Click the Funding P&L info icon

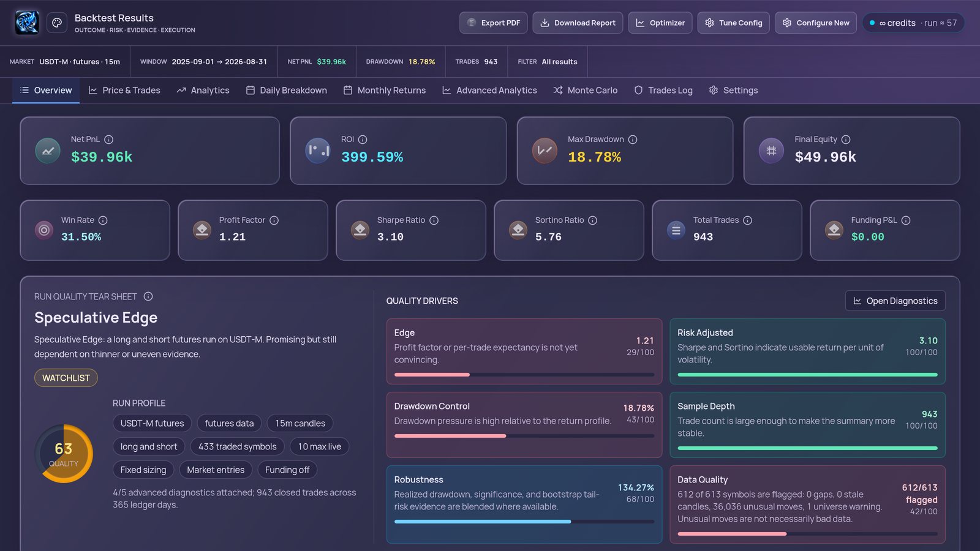906,220
